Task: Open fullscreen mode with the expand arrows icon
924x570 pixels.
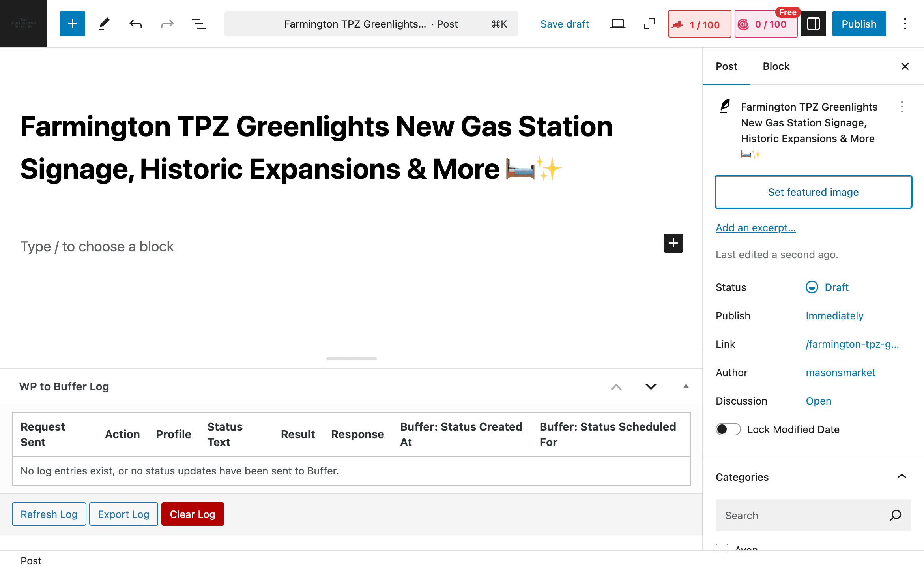Action: (x=649, y=24)
